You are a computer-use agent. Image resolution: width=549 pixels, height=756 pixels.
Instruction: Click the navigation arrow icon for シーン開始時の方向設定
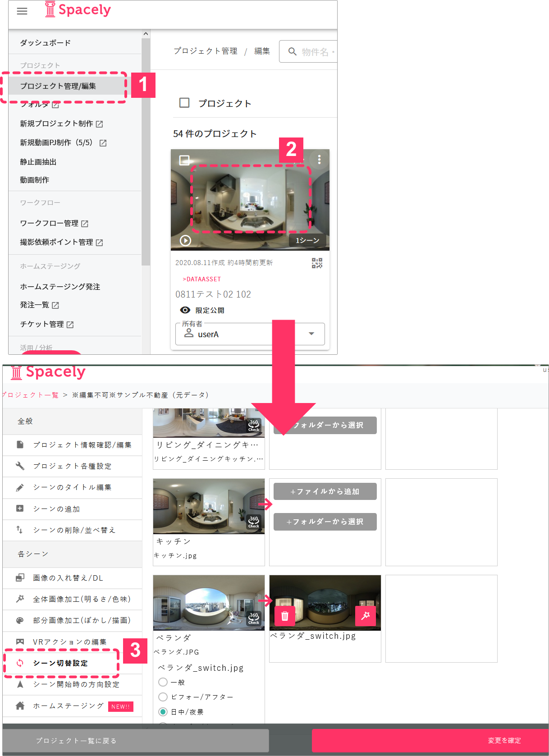click(x=20, y=684)
